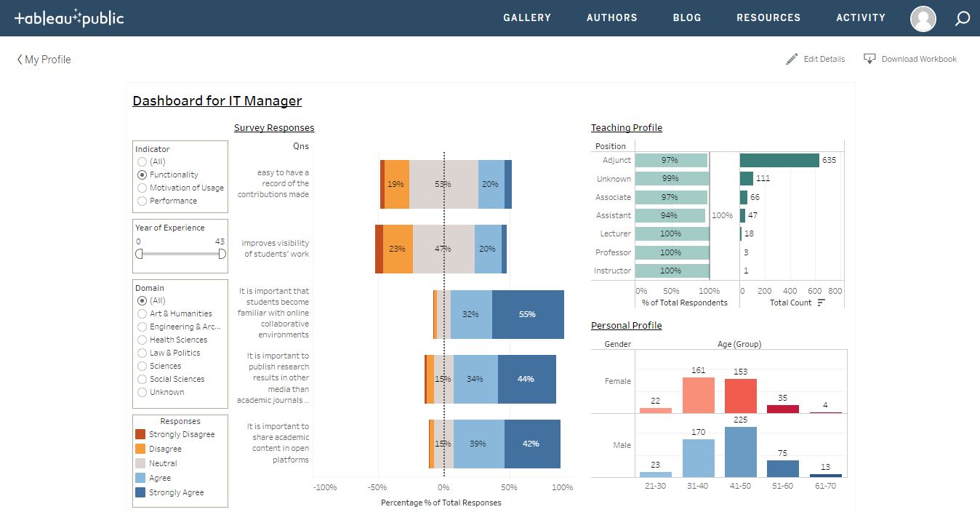Screen dimensions: 980x512
Task: Click the Year of Experience slider's left handle
Action: click(139, 254)
